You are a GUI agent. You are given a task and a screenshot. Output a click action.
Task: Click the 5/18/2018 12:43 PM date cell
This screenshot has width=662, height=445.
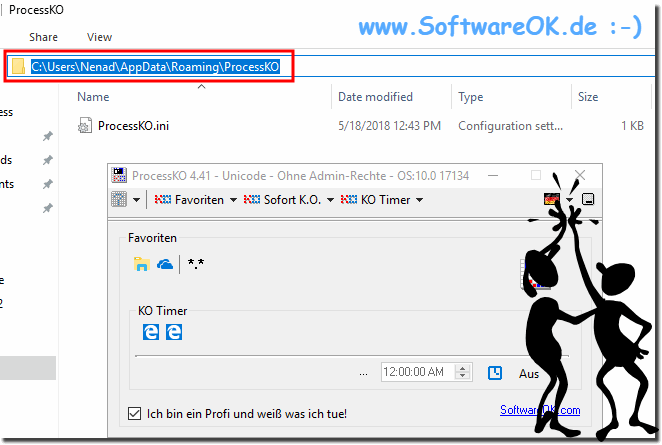(x=389, y=126)
